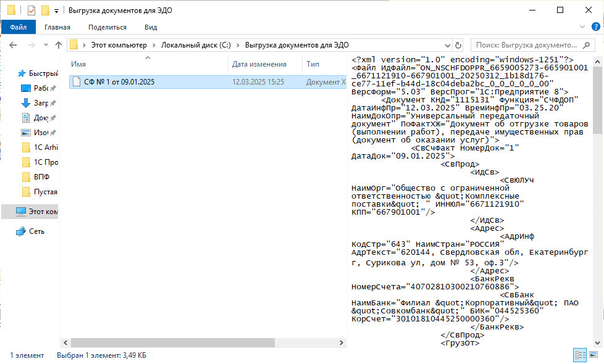604x364 pixels.
Task: Switch to the Главная ribbon tab
Action: (x=57, y=27)
